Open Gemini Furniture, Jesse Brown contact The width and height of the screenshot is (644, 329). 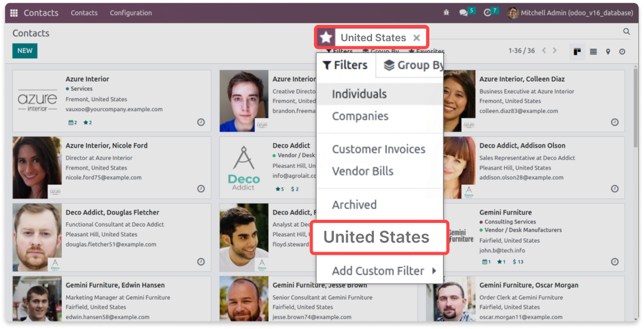pos(319,298)
